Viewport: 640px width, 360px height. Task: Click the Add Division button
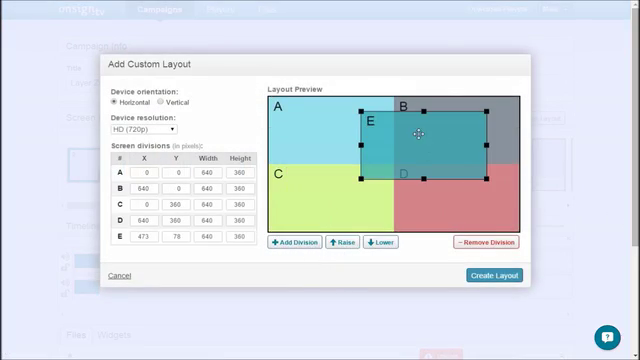click(295, 242)
